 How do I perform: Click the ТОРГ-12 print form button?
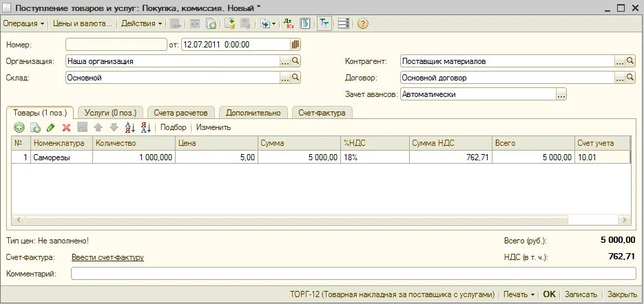click(392, 294)
